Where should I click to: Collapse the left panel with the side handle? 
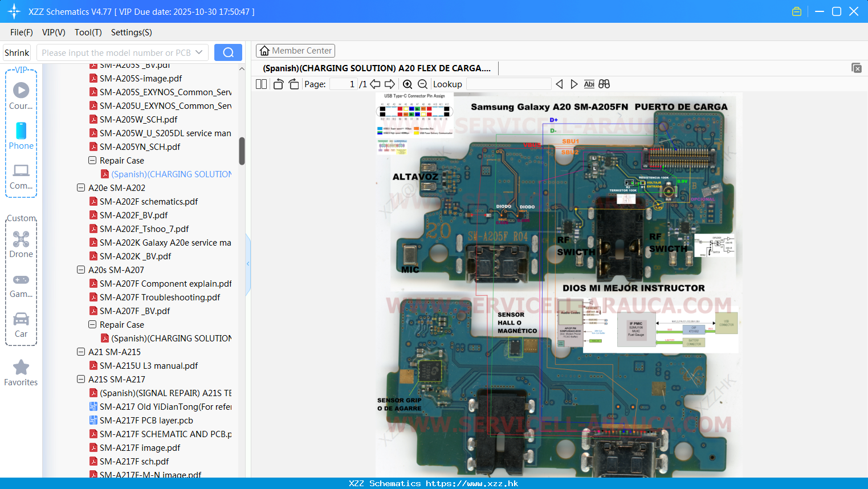(x=248, y=264)
